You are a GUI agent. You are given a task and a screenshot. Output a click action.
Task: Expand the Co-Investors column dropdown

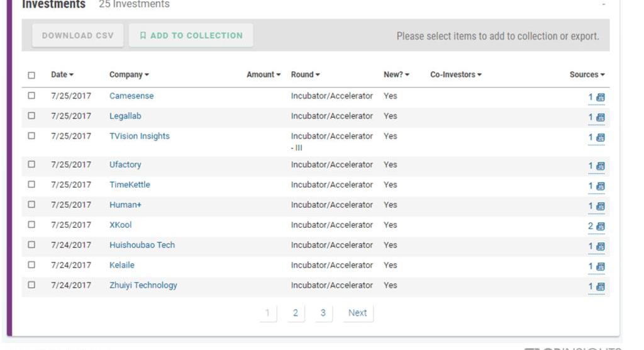pos(455,74)
